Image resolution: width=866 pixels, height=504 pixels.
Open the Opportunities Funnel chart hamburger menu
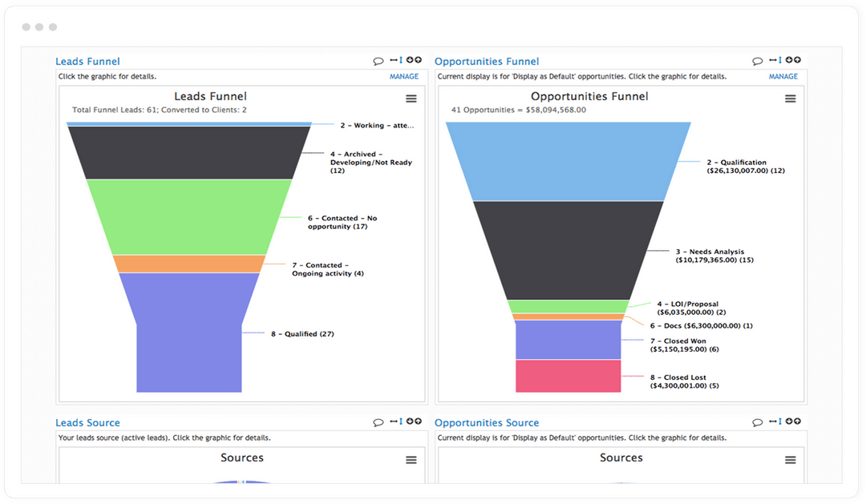click(791, 99)
